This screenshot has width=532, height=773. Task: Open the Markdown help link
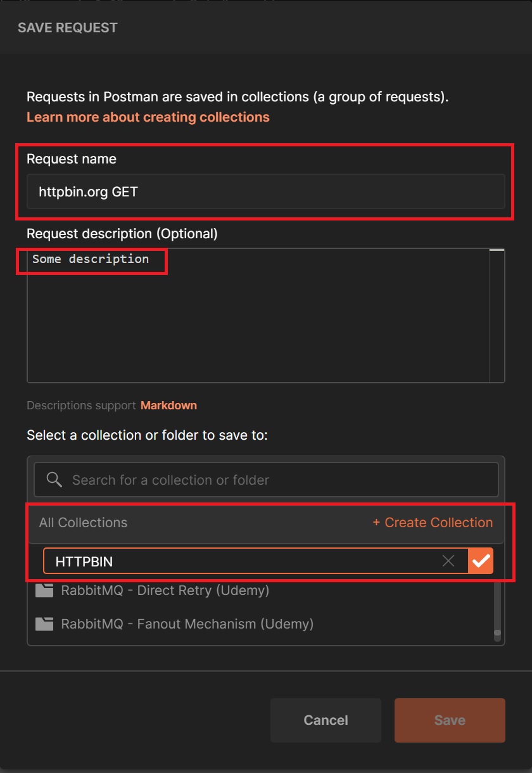[x=168, y=406]
